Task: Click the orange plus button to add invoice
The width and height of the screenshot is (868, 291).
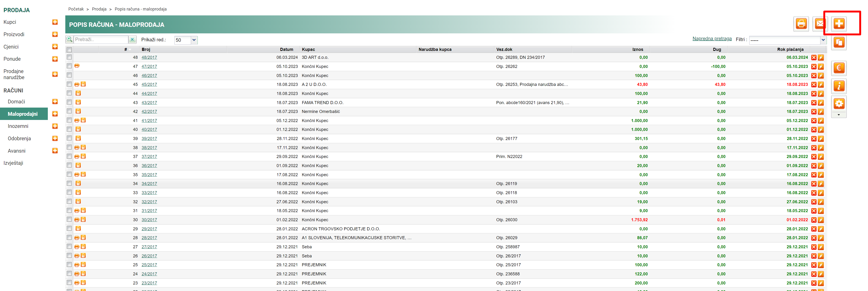Action: [x=839, y=24]
